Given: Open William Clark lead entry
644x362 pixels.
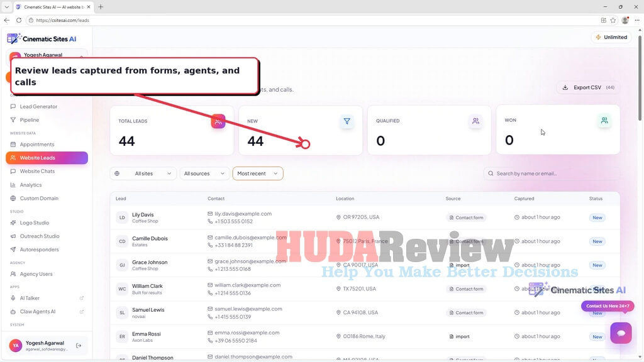Looking at the screenshot, I should [365, 289].
